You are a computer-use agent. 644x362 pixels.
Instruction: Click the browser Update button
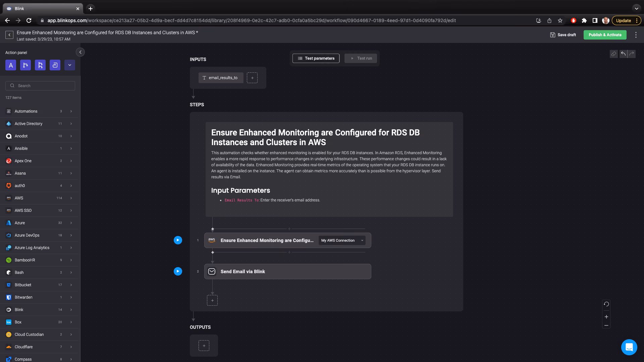click(626, 20)
